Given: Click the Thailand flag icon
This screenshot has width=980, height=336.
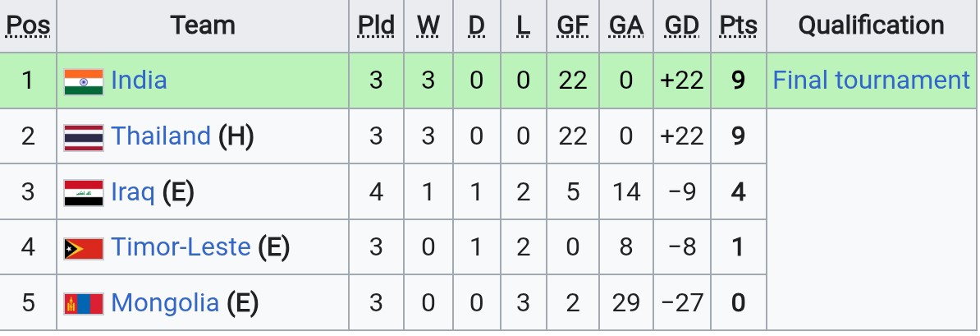Looking at the screenshot, I should pyautogui.click(x=84, y=138).
